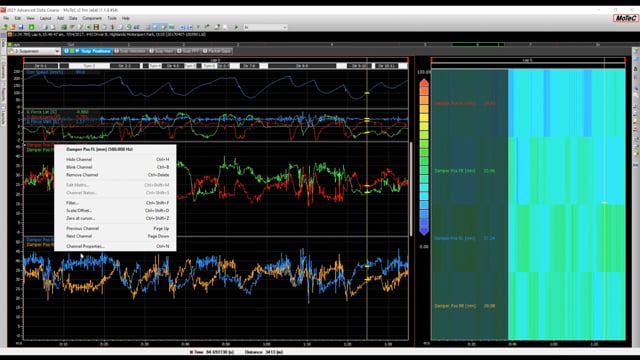Click the vertical scrollbar beside damper graph
The width and height of the screenshot is (640, 360).
pyautogui.click(x=411, y=189)
